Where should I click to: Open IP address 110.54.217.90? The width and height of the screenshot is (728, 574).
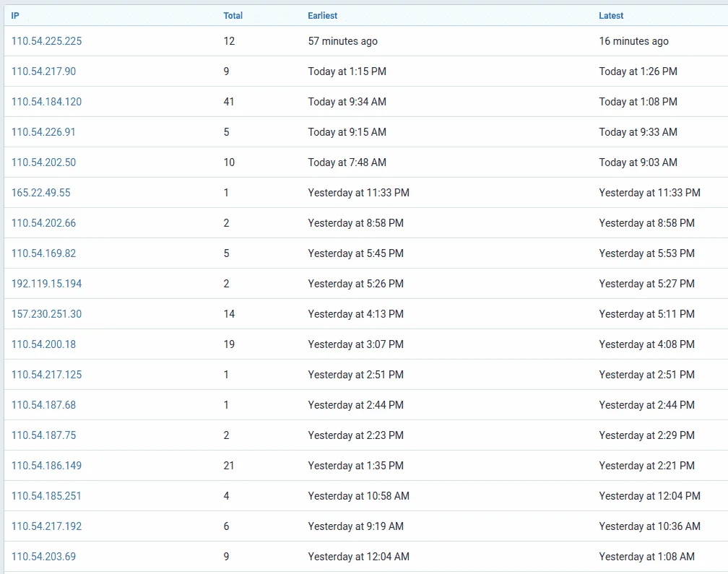pyautogui.click(x=43, y=71)
